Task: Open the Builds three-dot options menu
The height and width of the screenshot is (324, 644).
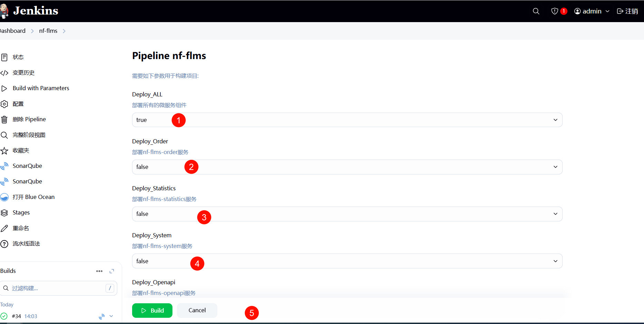Action: click(99, 271)
